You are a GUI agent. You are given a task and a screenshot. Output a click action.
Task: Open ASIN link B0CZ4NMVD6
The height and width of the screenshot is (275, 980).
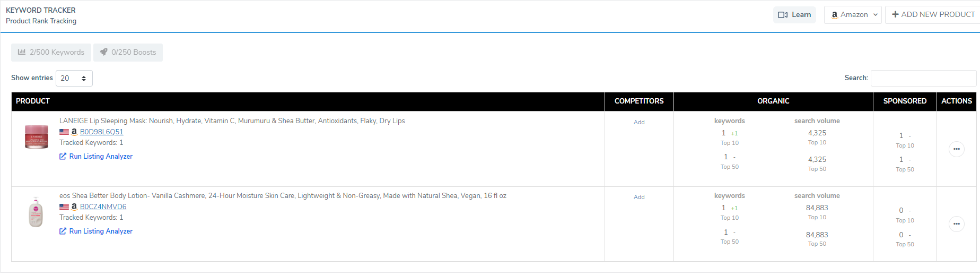point(103,207)
